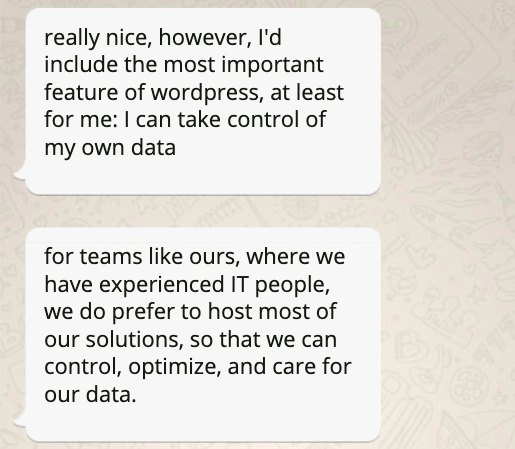Click the first line "really nice, however, I'd"

163,37
